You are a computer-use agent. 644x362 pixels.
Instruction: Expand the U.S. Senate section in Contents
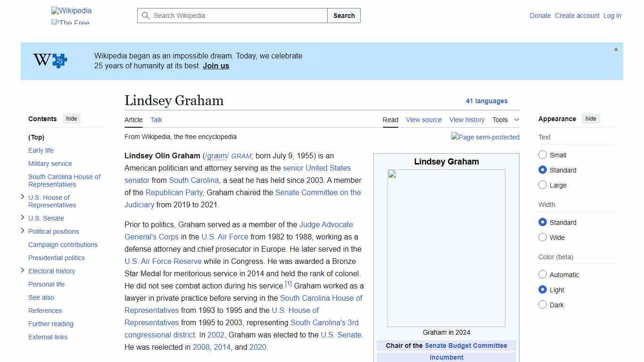23,217
